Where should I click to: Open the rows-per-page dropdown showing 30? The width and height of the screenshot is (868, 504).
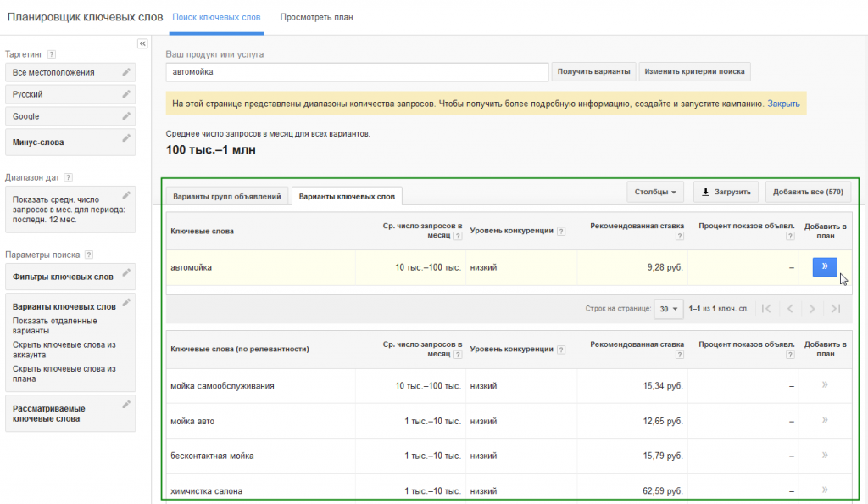[668, 309]
